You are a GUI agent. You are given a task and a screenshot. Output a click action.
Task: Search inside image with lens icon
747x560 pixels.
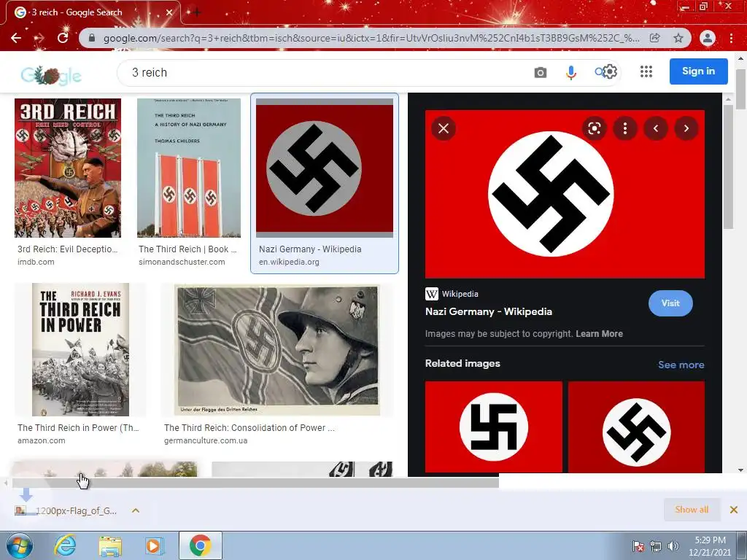594,128
